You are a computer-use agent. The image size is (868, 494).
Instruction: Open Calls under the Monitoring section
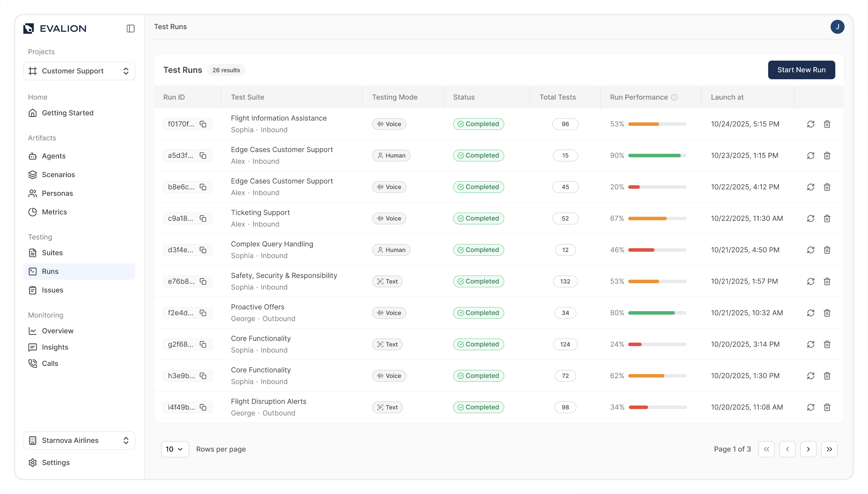tap(50, 363)
